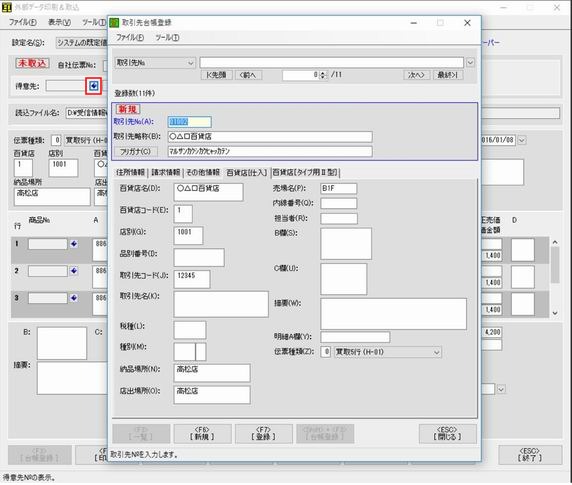Open the 伝票種類(Z) 買取引 dropdown
This screenshot has width=572, height=485.
[436, 352]
